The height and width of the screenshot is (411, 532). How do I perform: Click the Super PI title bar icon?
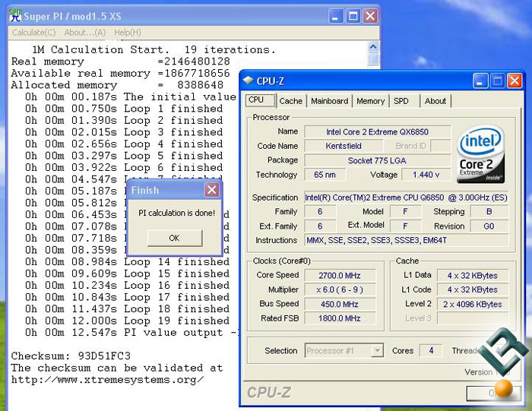pos(15,16)
